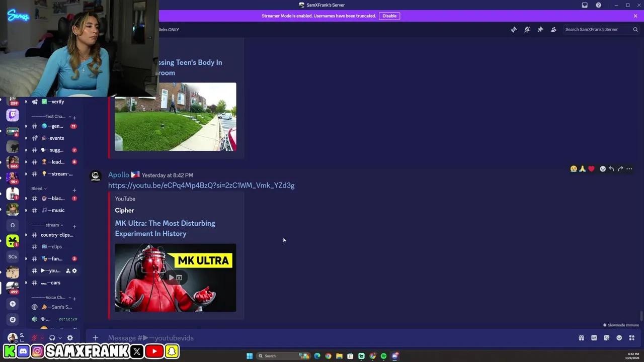Open the gift icon in message bar
This screenshot has width=644, height=362.
[581, 338]
